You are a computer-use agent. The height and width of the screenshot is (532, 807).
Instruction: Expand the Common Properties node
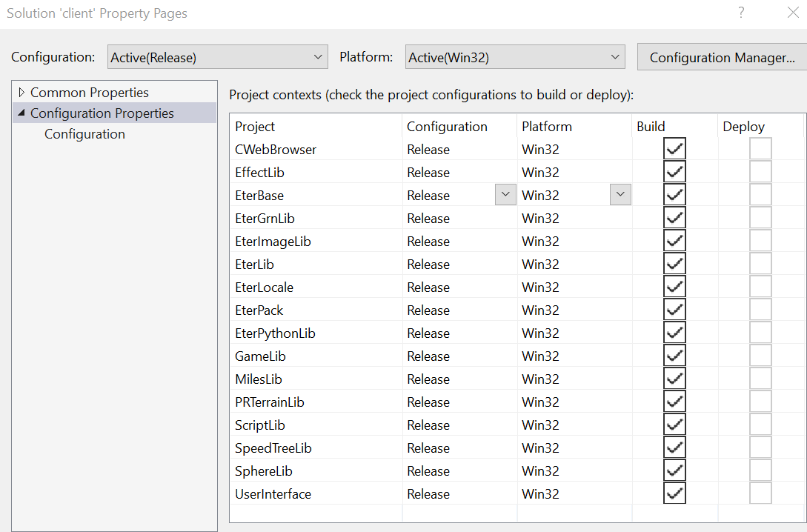coord(21,92)
